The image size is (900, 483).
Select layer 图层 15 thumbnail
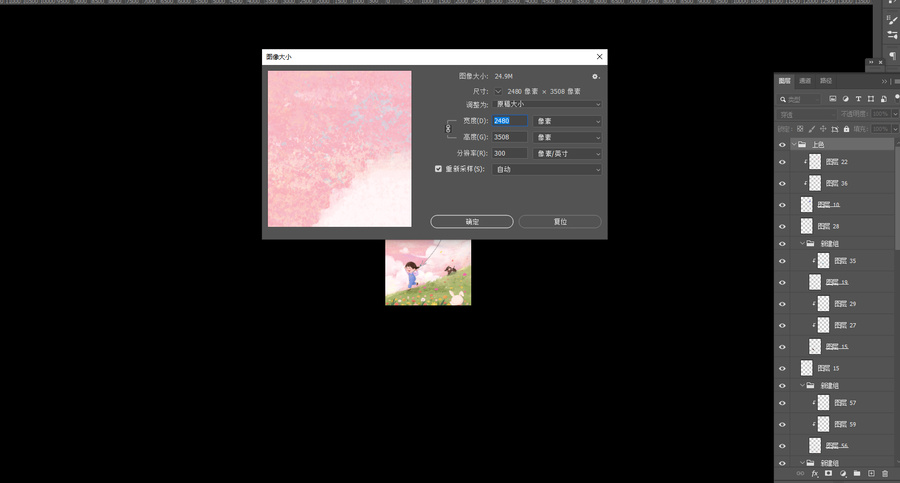click(806, 368)
